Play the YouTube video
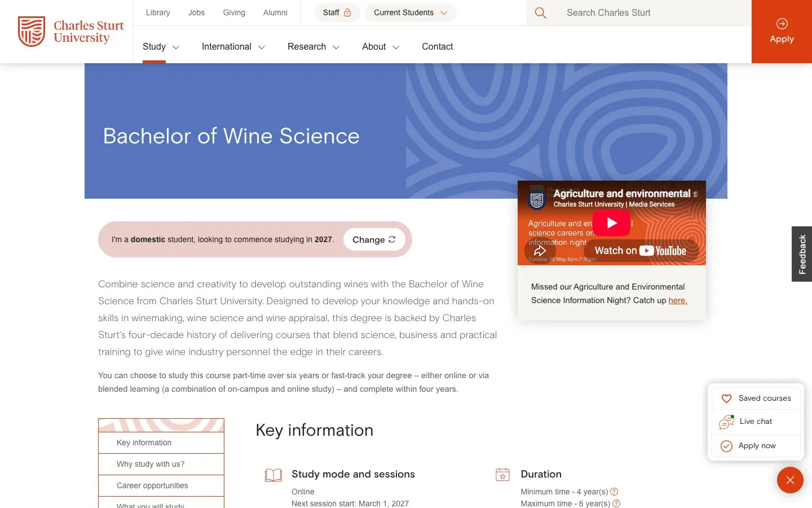This screenshot has height=508, width=812. (x=611, y=223)
